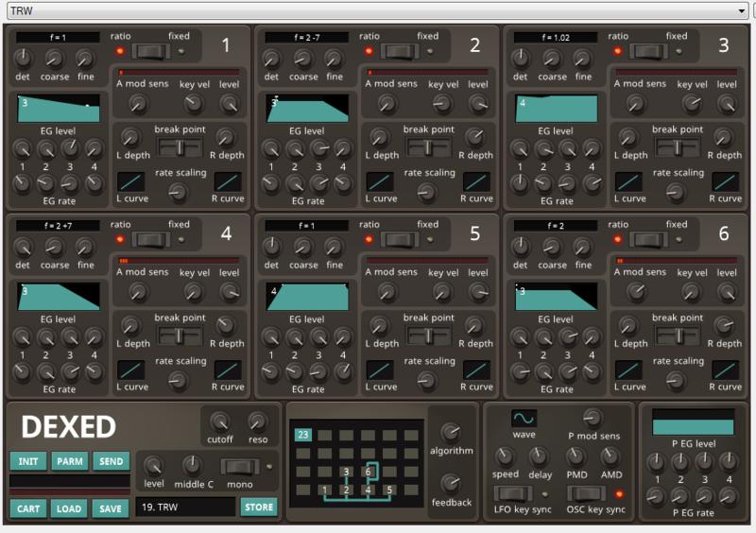Image resolution: width=756 pixels, height=533 pixels.
Task: Click operator 6 break point slider
Action: pyautogui.click(x=677, y=335)
